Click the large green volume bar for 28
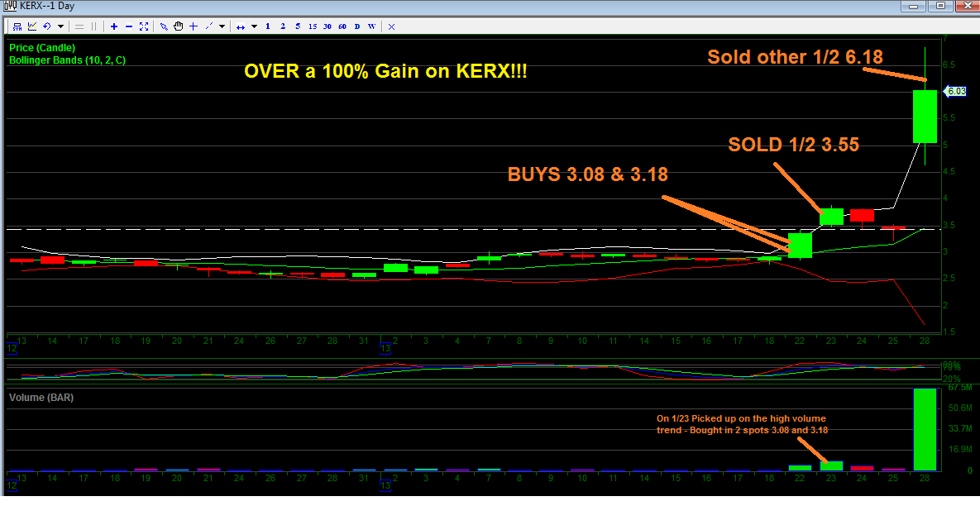Screen dimensions: 980x506 tap(925, 429)
